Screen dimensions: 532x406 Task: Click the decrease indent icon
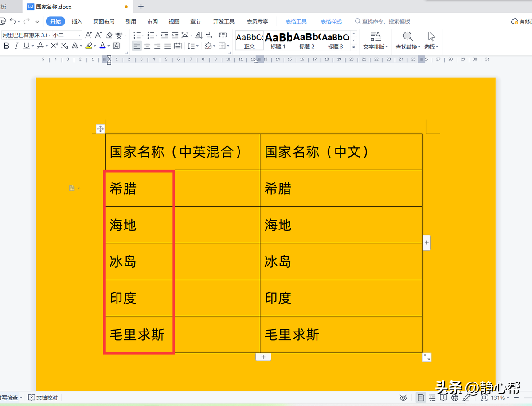point(164,35)
